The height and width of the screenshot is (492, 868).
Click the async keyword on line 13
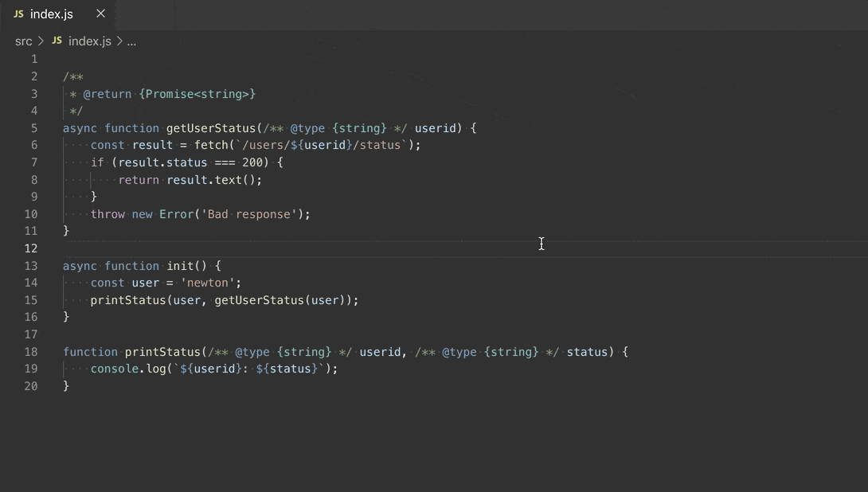[79, 265]
